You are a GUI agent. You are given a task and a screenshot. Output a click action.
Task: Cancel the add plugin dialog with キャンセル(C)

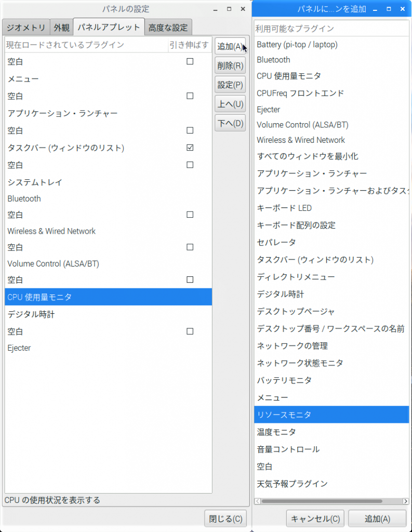(315, 518)
